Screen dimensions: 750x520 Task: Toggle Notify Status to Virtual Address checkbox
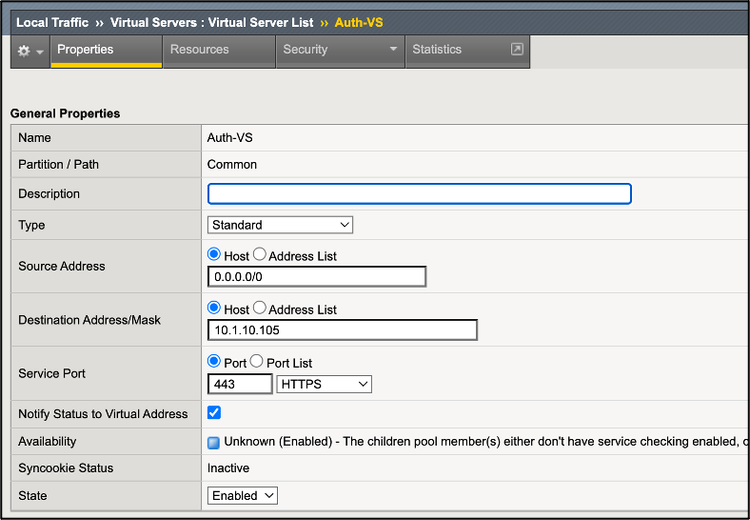pyautogui.click(x=214, y=413)
